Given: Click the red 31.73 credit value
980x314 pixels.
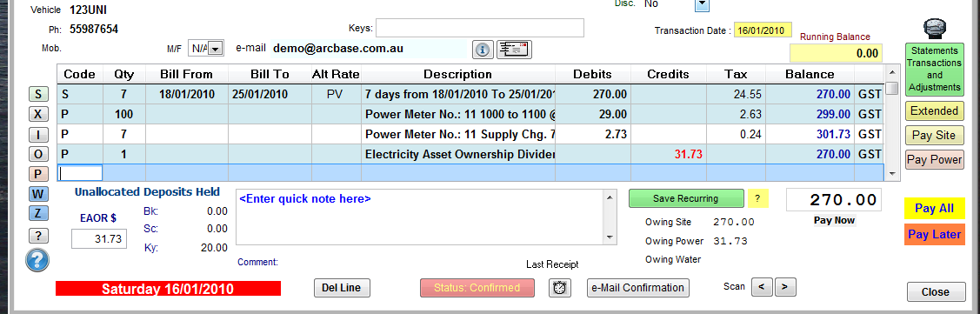Looking at the screenshot, I should pos(689,155).
